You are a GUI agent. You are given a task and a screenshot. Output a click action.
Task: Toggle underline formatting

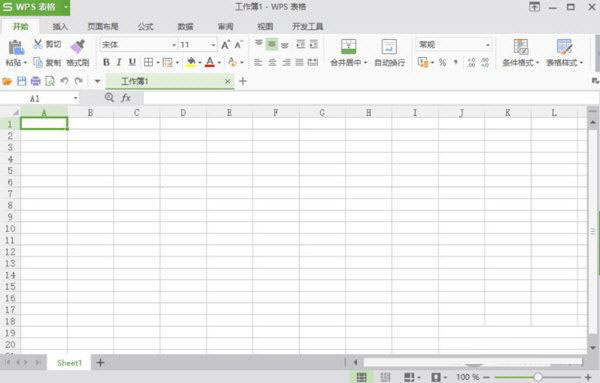[132, 62]
